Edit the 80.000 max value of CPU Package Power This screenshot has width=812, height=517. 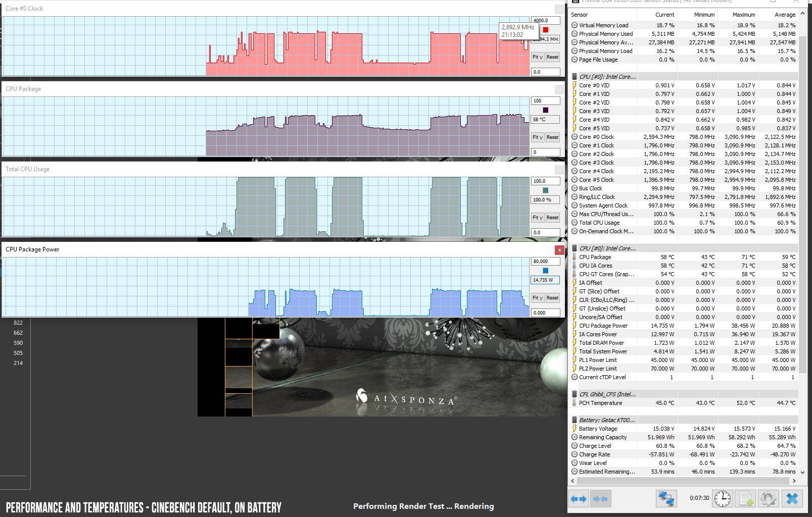pyautogui.click(x=545, y=262)
